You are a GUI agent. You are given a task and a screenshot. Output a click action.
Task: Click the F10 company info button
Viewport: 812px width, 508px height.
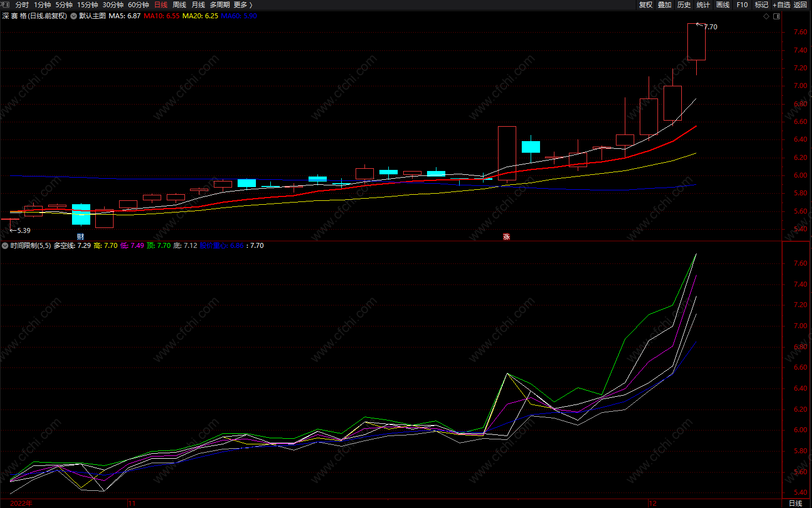tap(742, 4)
